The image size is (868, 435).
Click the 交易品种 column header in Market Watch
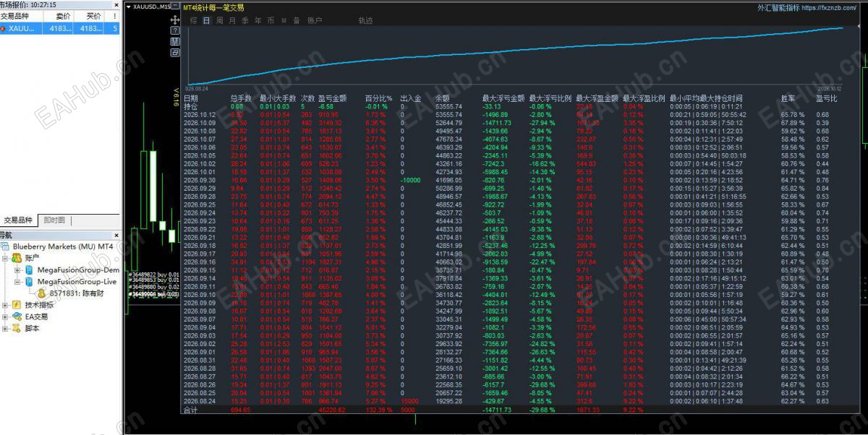pyautogui.click(x=22, y=16)
